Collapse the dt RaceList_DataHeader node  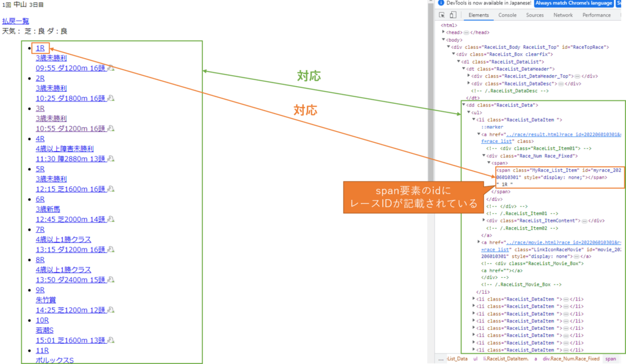[x=464, y=69]
